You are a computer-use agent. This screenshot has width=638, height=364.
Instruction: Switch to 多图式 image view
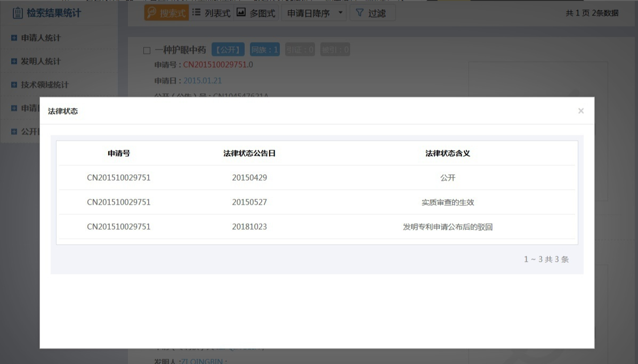click(x=256, y=13)
